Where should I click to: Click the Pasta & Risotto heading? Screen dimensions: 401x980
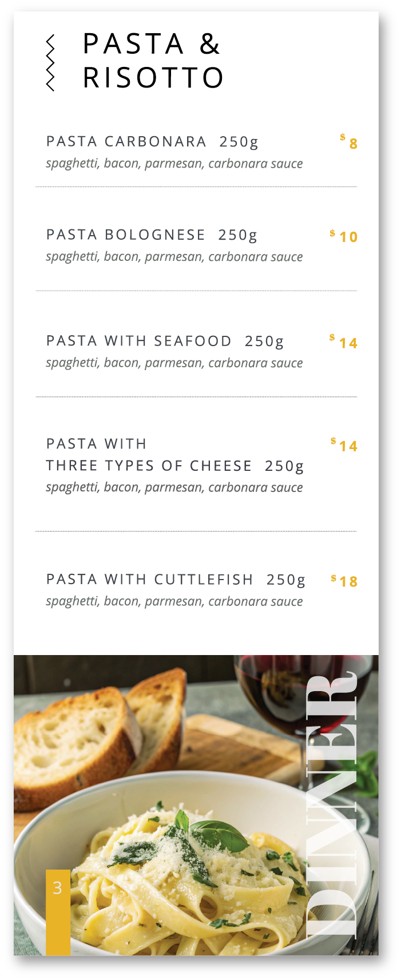(x=153, y=61)
